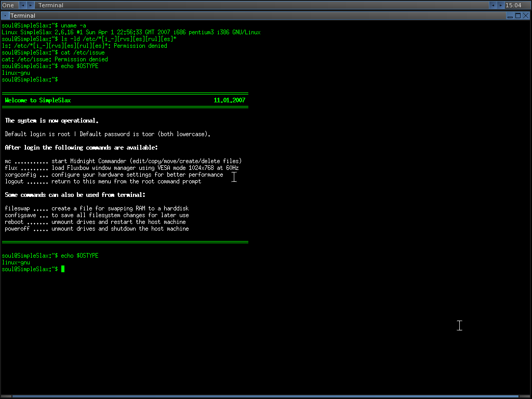Screen dimensions: 532x399
Task: Click the 'Welcome to SimpleSlax' heading
Action: (38, 100)
